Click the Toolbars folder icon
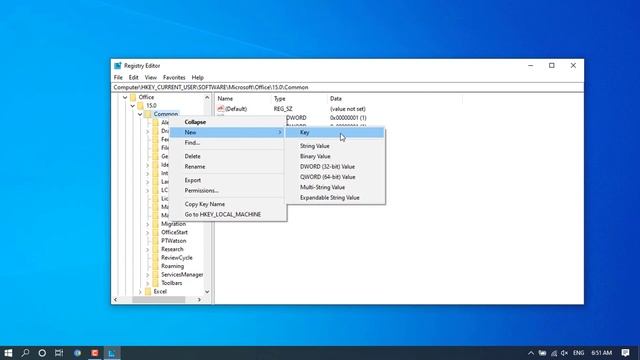The image size is (640, 360). [155, 283]
